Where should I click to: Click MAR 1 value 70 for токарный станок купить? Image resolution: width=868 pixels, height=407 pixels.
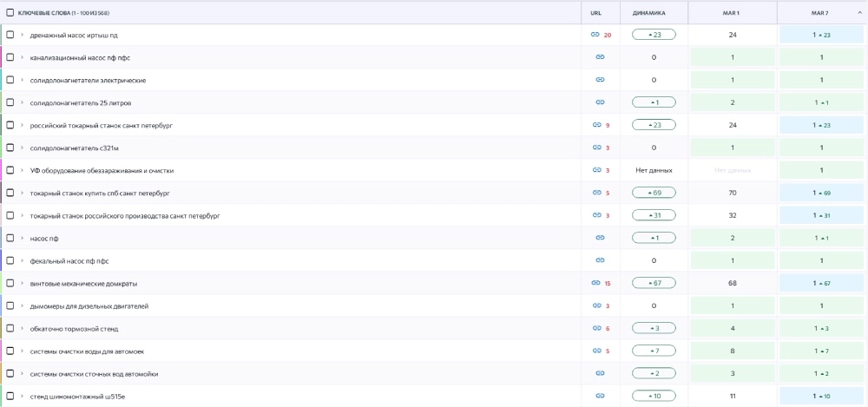pyautogui.click(x=733, y=193)
